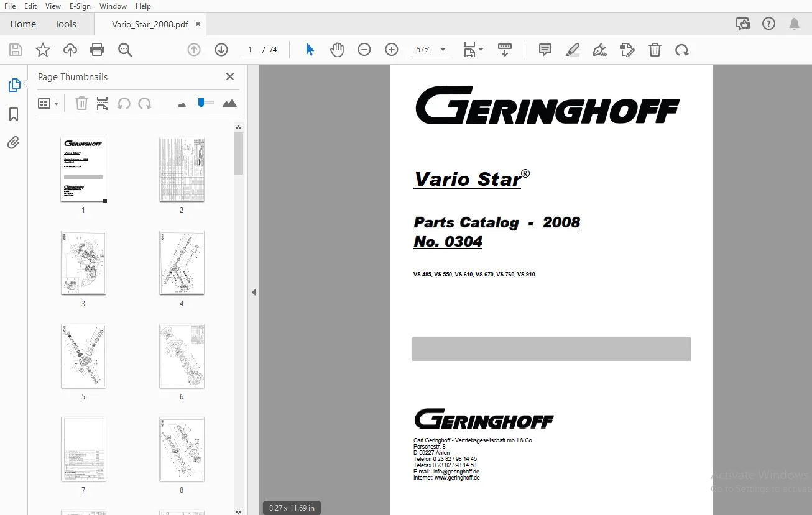
Task: Upload the file with the cloud icon
Action: 70,50
